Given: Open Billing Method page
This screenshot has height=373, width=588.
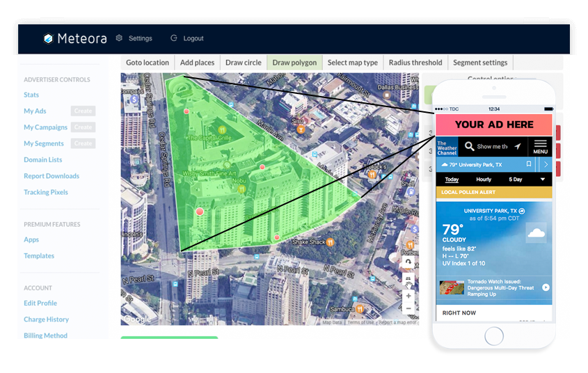Looking at the screenshot, I should point(45,335).
